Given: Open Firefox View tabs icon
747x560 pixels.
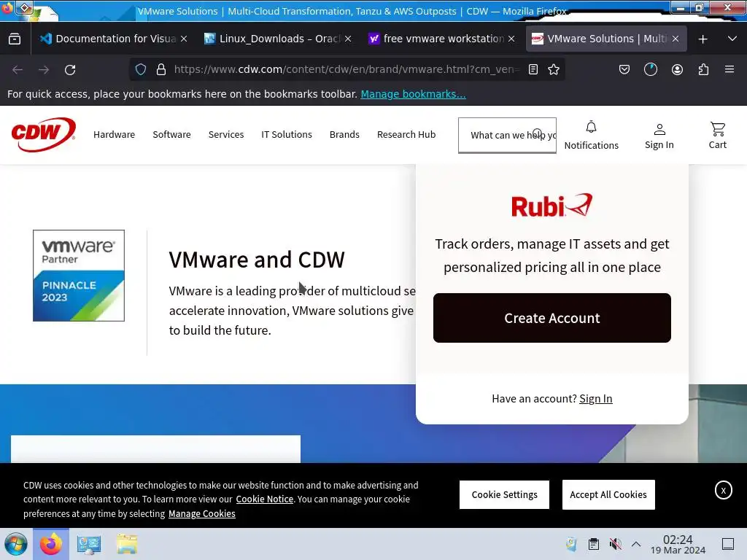Looking at the screenshot, I should point(15,39).
